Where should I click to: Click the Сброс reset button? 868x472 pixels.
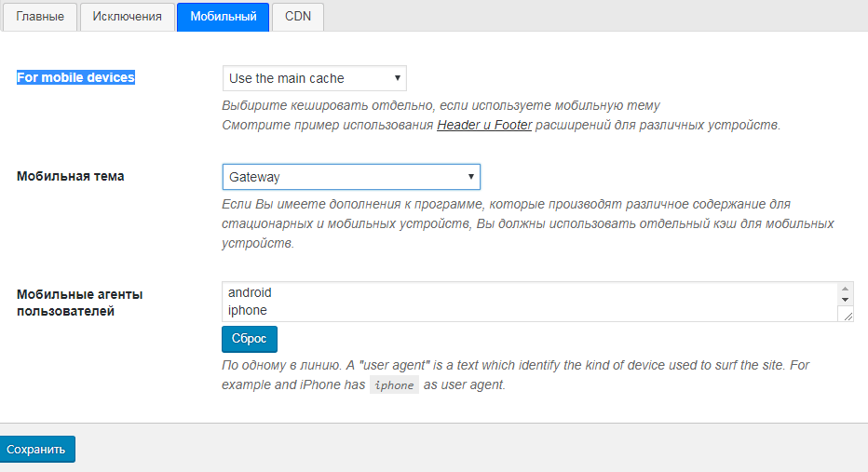250,339
